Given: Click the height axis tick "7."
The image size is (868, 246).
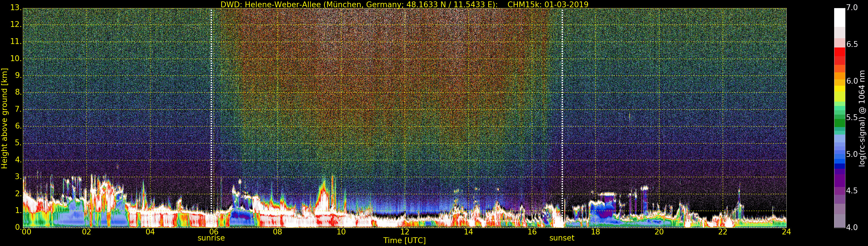Looking at the screenshot, I should (18, 109).
